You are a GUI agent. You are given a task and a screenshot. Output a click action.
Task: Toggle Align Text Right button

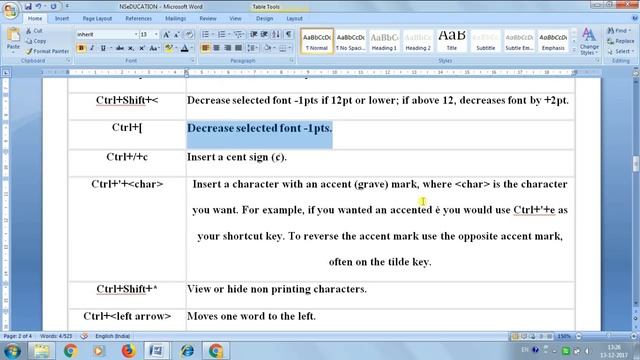coord(227,48)
